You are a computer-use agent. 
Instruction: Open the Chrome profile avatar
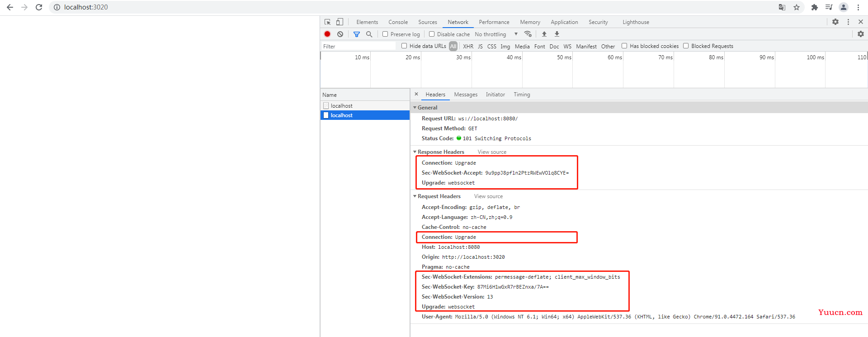coord(844,7)
